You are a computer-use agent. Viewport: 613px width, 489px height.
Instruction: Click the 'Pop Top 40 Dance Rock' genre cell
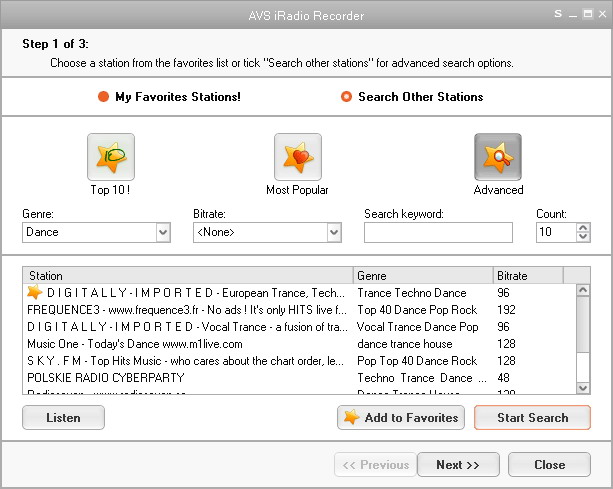(x=417, y=361)
